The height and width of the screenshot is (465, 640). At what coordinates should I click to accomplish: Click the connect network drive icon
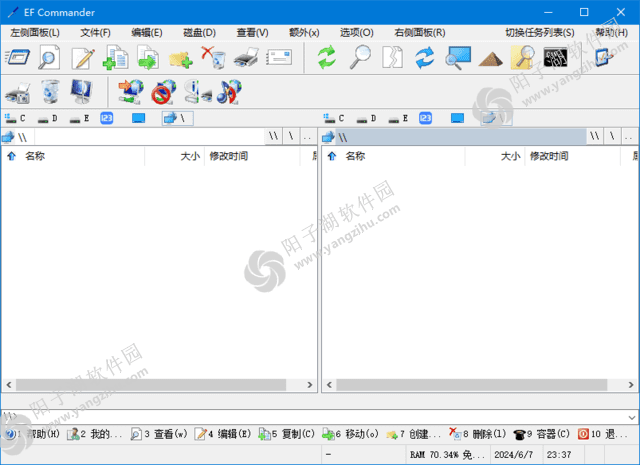click(131, 91)
